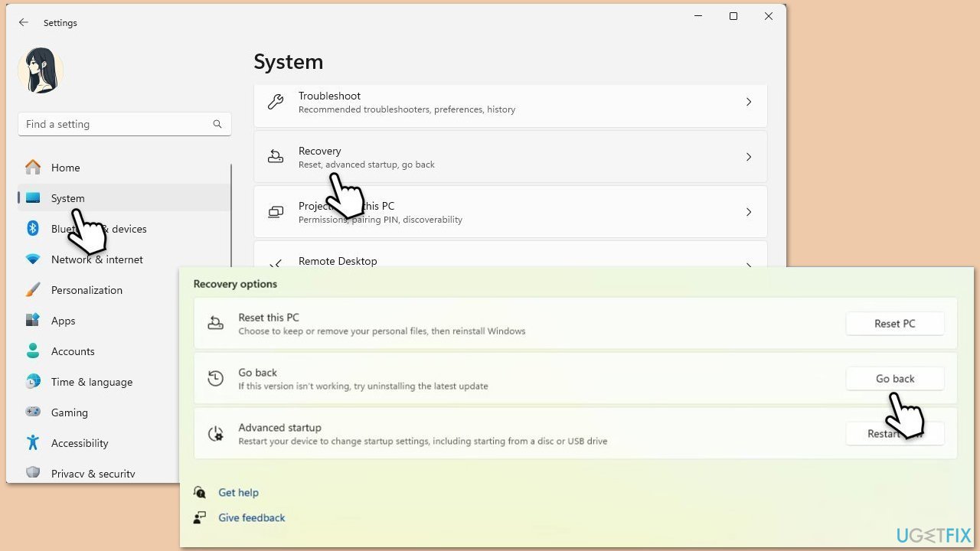The image size is (980, 551).
Task: Click the Reset PC button
Action: [895, 324]
